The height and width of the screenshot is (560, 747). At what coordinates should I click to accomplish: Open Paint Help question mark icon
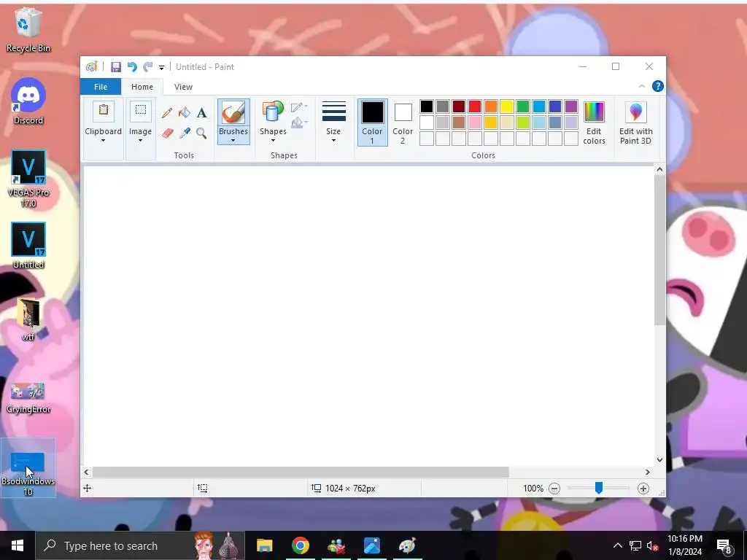click(658, 86)
